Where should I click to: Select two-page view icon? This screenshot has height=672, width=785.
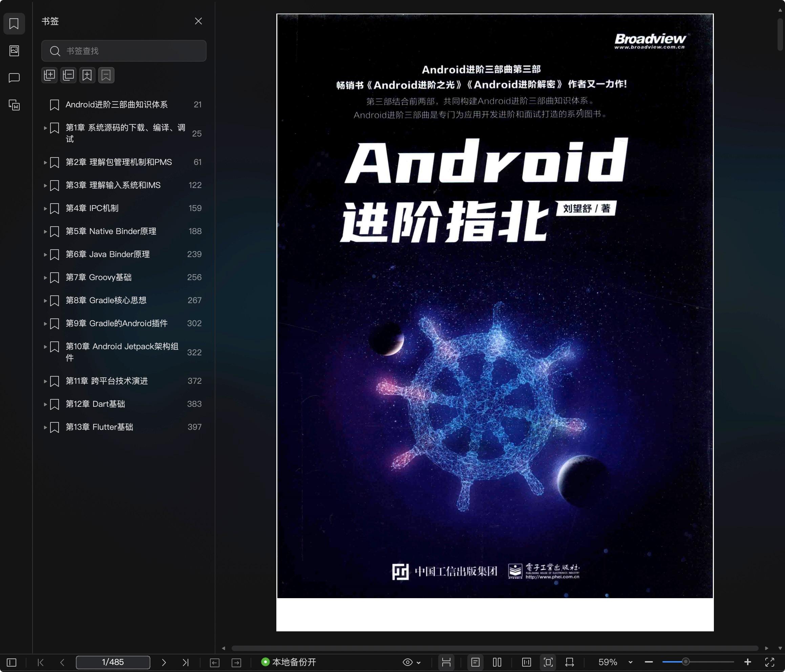pos(497,662)
